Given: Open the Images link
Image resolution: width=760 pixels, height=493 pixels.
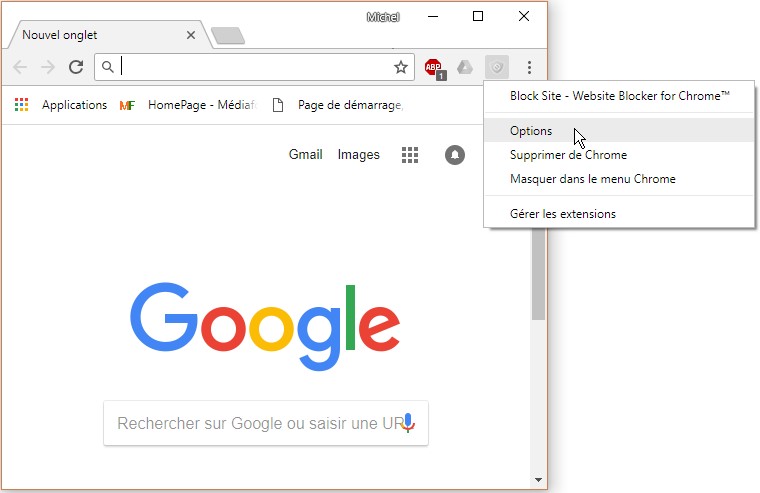Looking at the screenshot, I should 359,155.
